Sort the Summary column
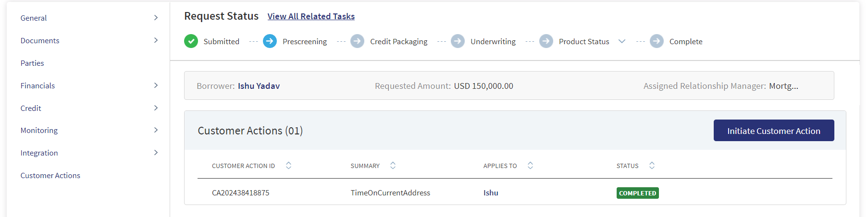Screen dimensions: 868x217 pos(393,166)
